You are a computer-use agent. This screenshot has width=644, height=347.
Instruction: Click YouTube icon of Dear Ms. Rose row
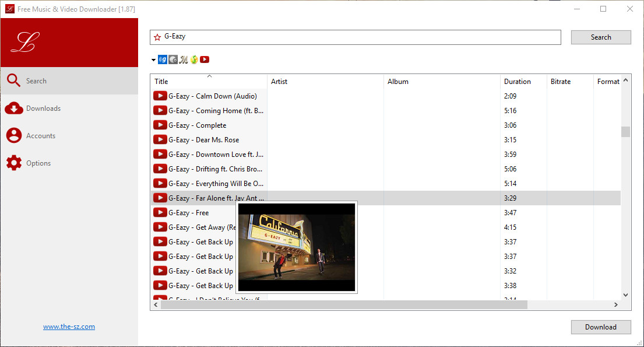point(160,139)
